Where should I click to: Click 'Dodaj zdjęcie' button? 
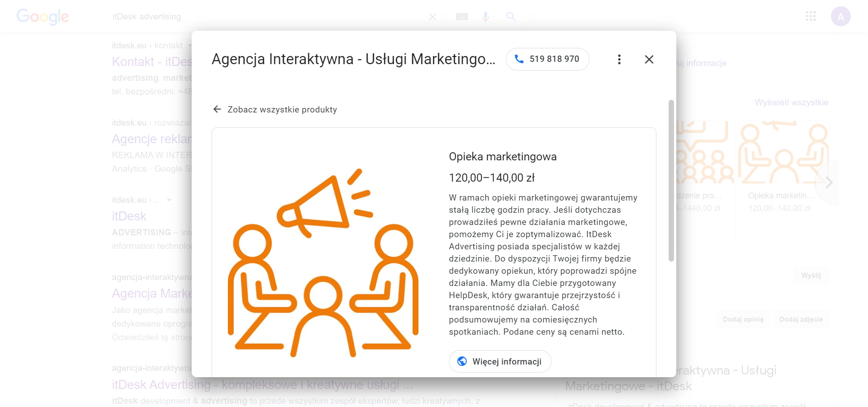point(801,319)
